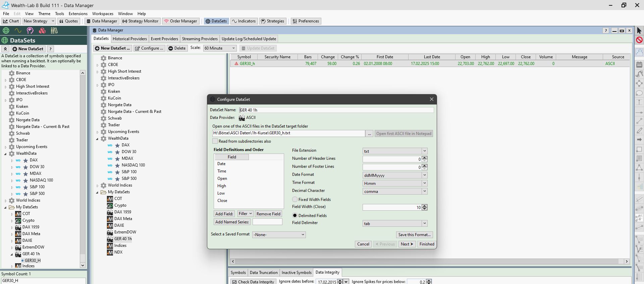This screenshot has height=284, width=644.
Task: Open Order Manager from the toolbar
Action: click(x=180, y=21)
